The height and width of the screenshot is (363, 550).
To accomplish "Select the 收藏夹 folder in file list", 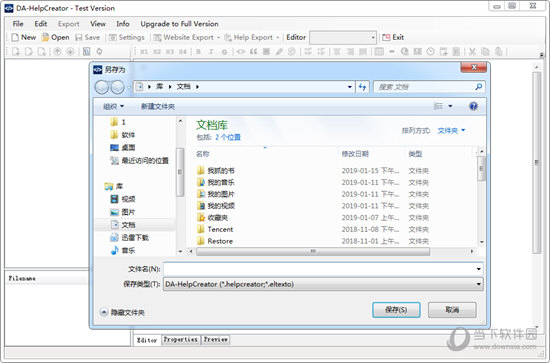I will (213, 218).
